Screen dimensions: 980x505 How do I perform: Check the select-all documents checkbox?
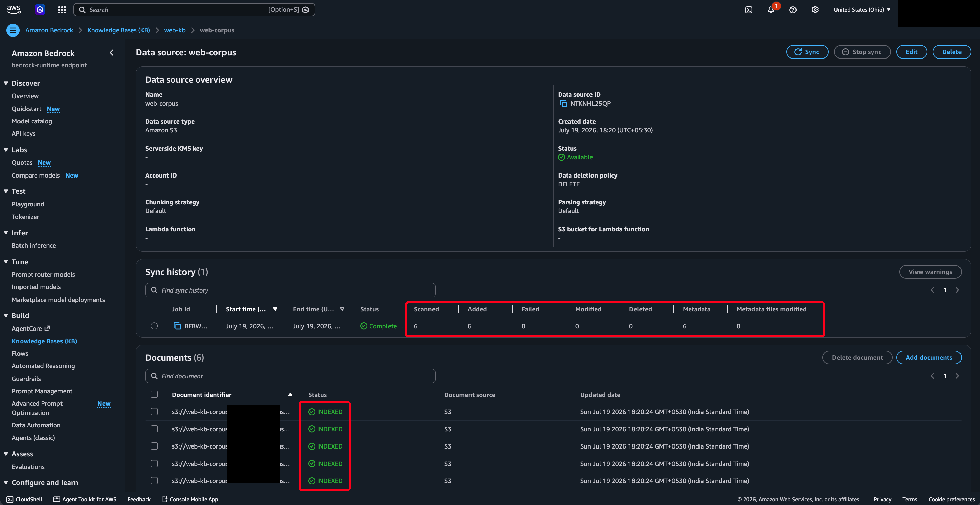(154, 395)
